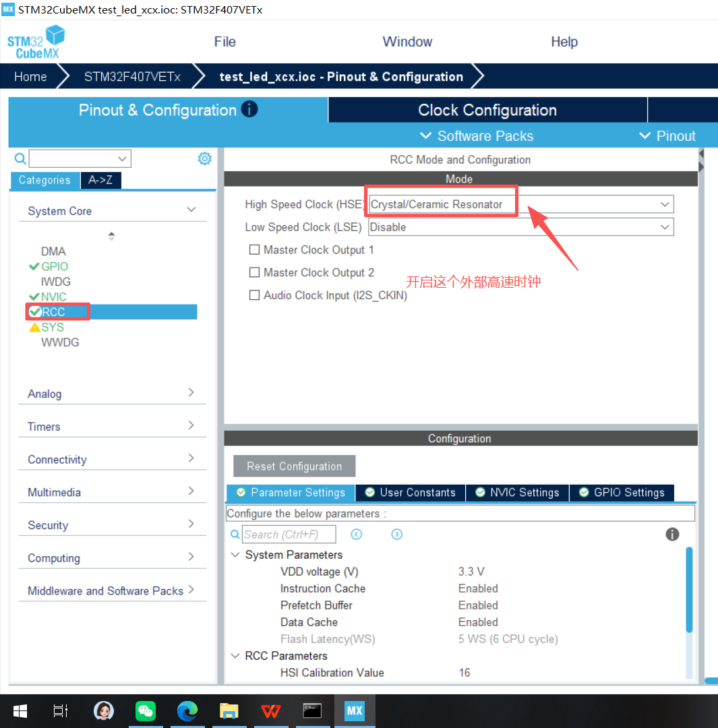Collapse the RCC Parameters group
The image size is (718, 728).
235,656
